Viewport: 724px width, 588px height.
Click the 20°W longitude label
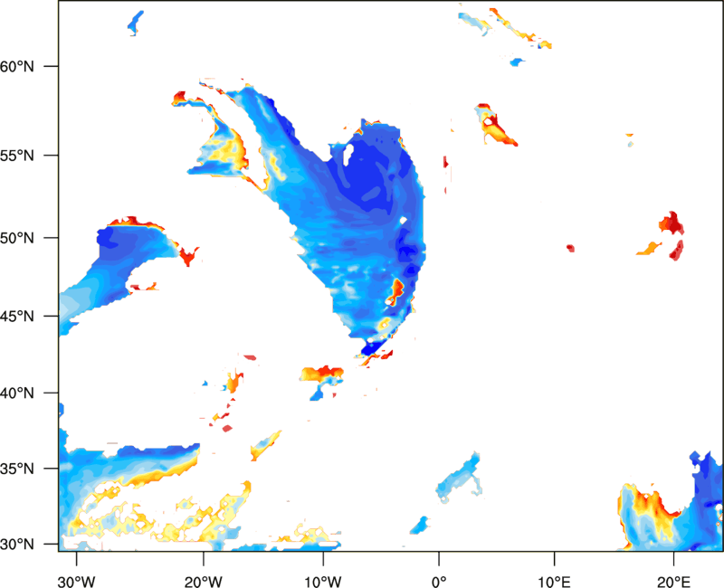coord(204,581)
